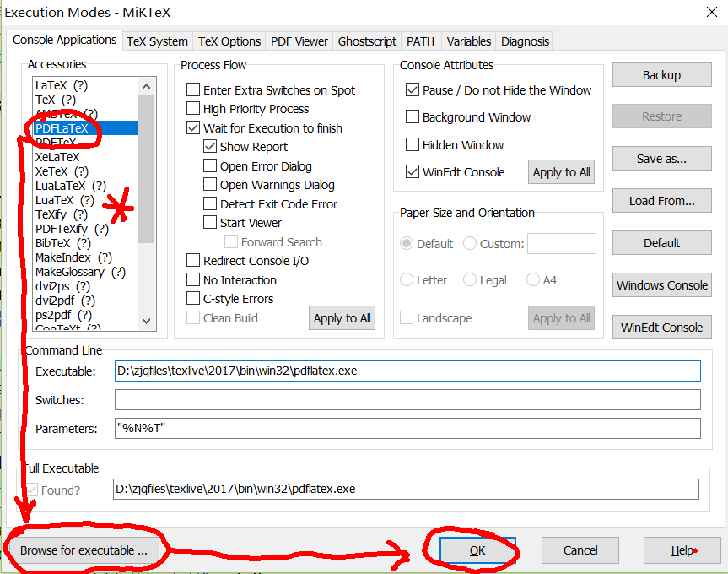Select ps2pdf accessory entry

tap(85, 316)
